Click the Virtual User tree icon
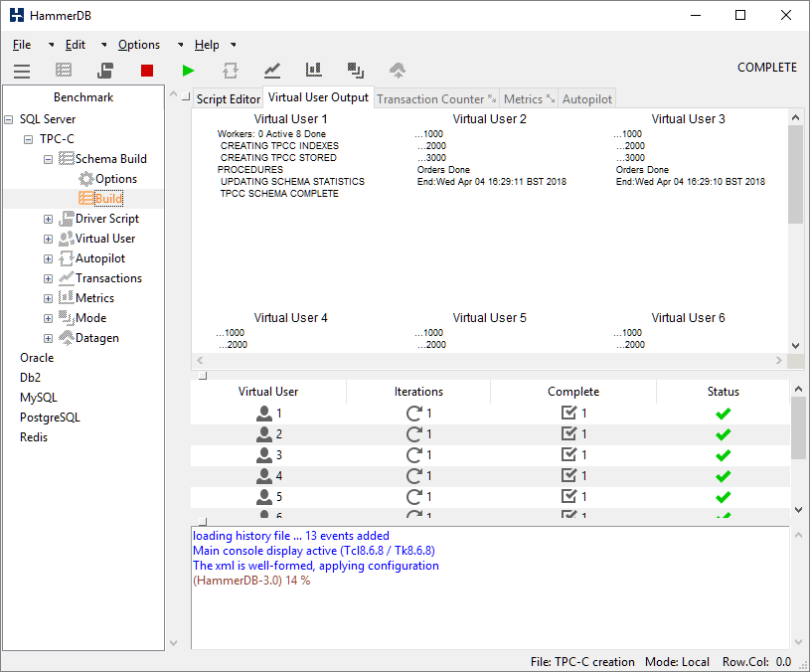Viewport: 810px width, 672px height. point(67,239)
